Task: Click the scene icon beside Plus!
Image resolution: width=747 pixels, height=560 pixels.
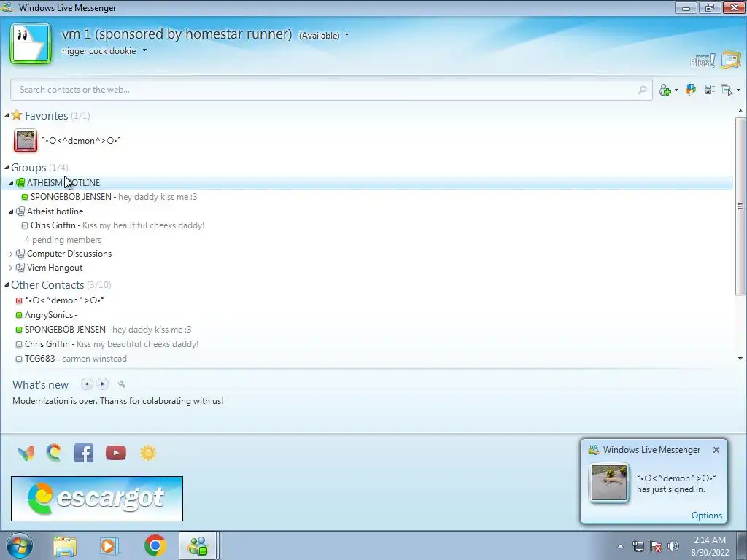Action: point(731,60)
